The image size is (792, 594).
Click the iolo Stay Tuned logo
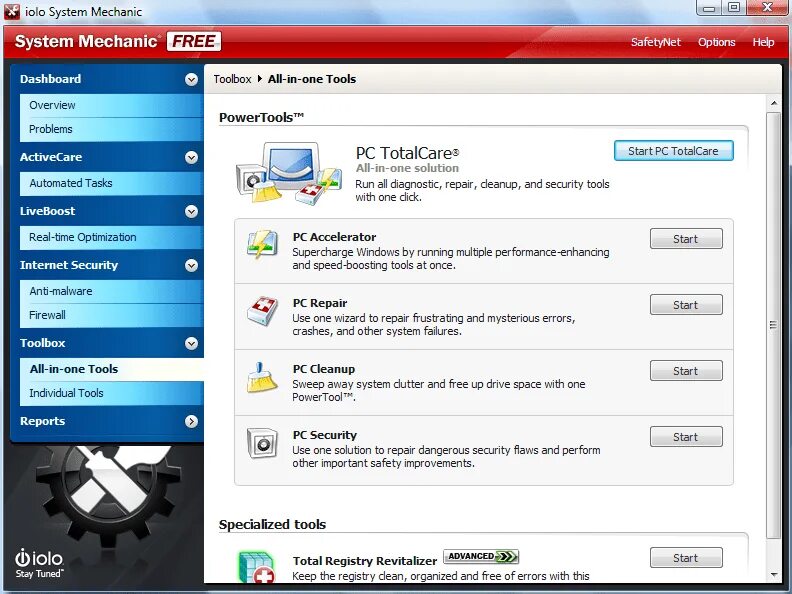coord(39,563)
